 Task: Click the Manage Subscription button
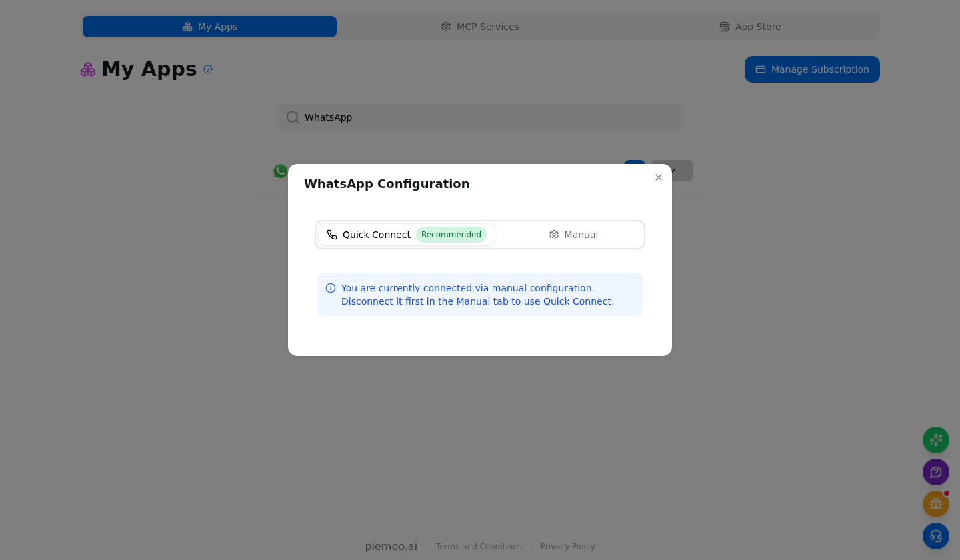812,69
